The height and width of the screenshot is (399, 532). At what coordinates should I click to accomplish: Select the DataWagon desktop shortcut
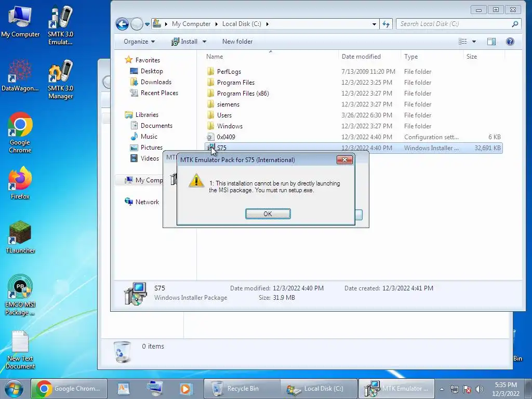pos(20,75)
